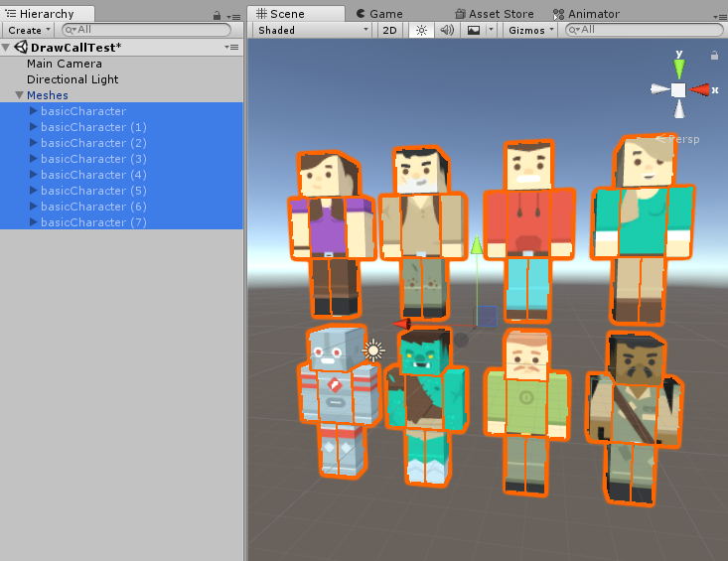Image resolution: width=728 pixels, height=561 pixels.
Task: Expand basicCharacter (2)
Action: 34,142
